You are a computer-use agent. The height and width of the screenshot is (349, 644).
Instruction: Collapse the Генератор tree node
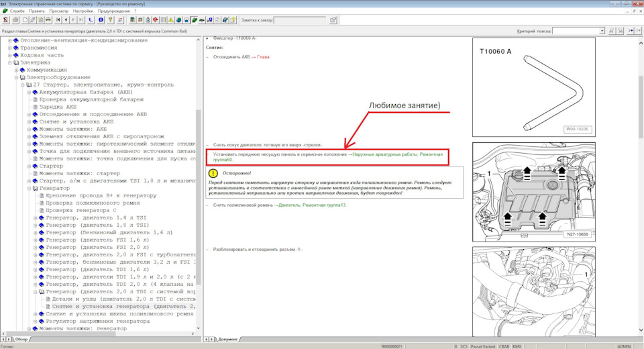[x=29, y=189]
